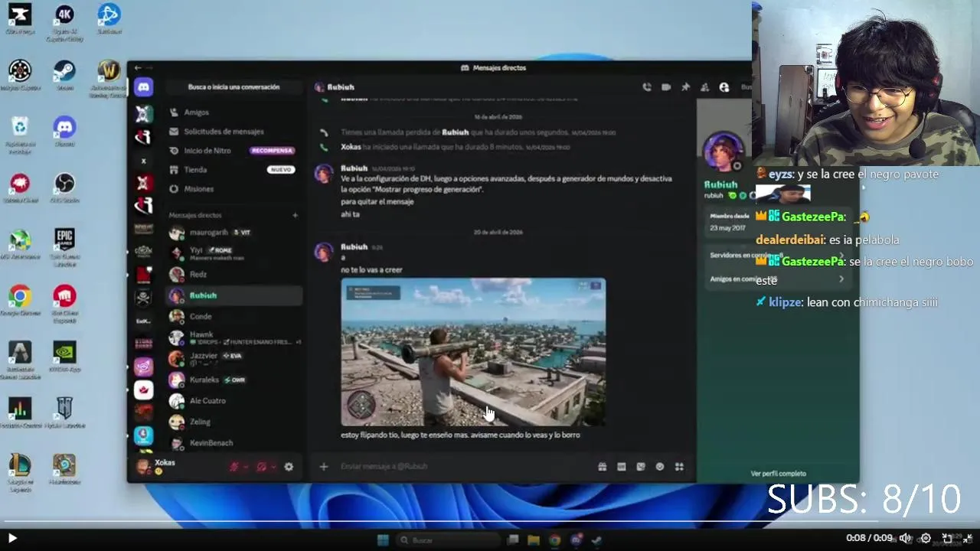Screen dimensions: 980x551
Task: Click the Epic Games Launcher desktop icon
Action: [64, 246]
